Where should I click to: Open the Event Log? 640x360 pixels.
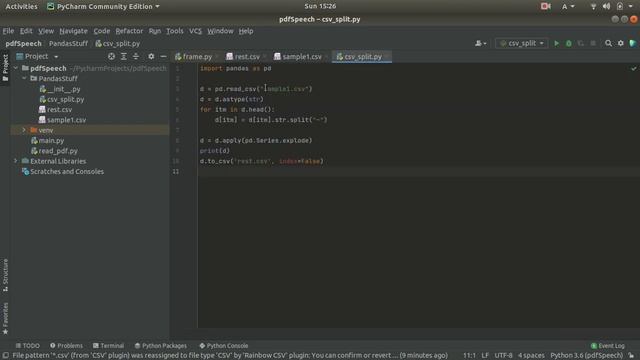click(607, 346)
